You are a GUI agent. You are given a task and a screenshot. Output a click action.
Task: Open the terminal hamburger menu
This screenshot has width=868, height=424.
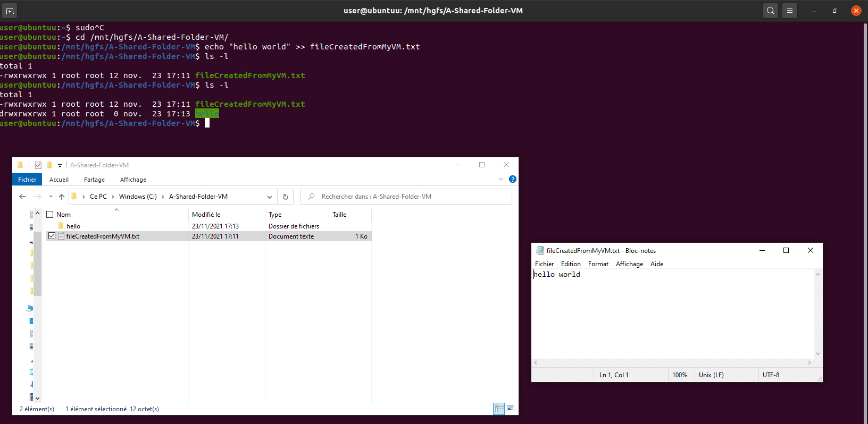click(790, 11)
